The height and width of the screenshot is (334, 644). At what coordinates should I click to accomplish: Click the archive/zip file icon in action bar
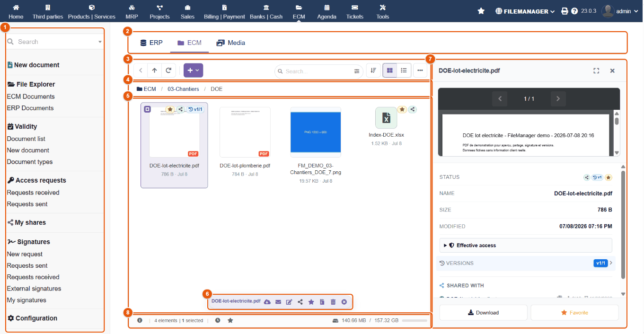(x=322, y=302)
